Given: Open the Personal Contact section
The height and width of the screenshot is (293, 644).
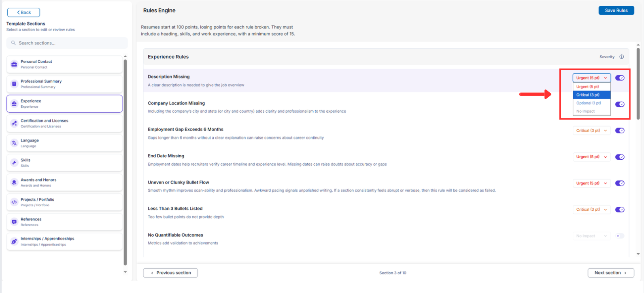Looking at the screenshot, I should [64, 64].
